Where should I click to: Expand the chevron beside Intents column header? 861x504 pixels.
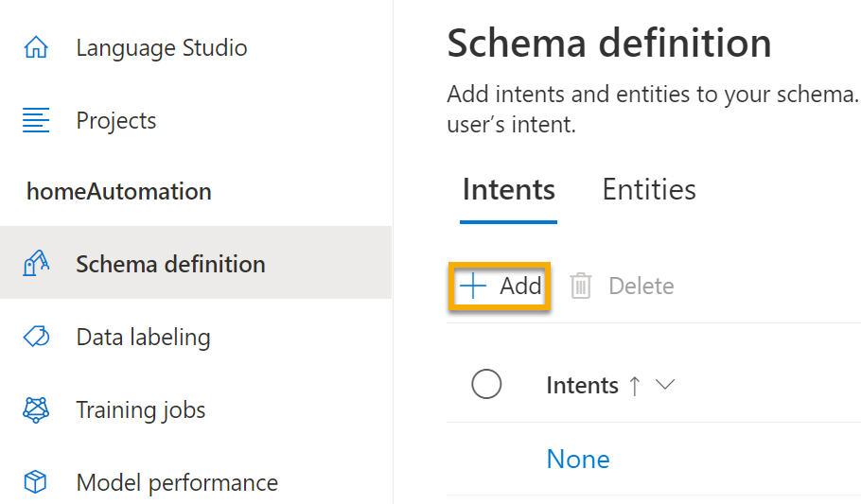click(x=665, y=385)
